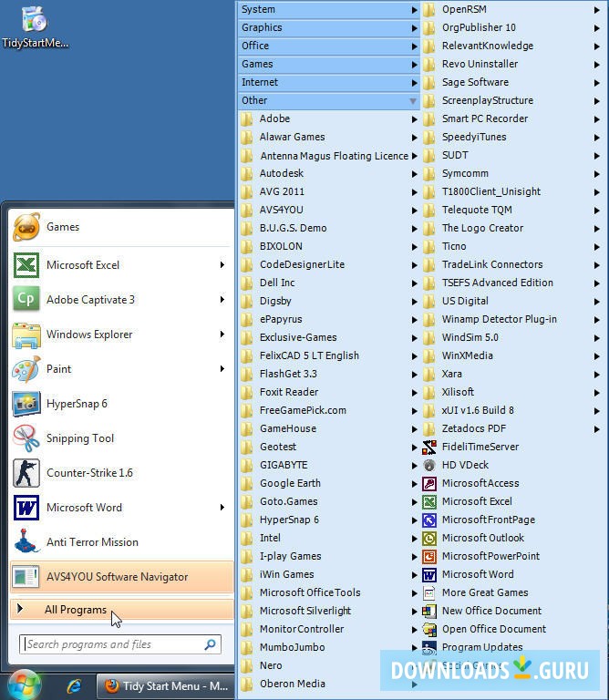The height and width of the screenshot is (700, 609).
Task: Open Foxit Reader folder entry
Action: point(329,392)
